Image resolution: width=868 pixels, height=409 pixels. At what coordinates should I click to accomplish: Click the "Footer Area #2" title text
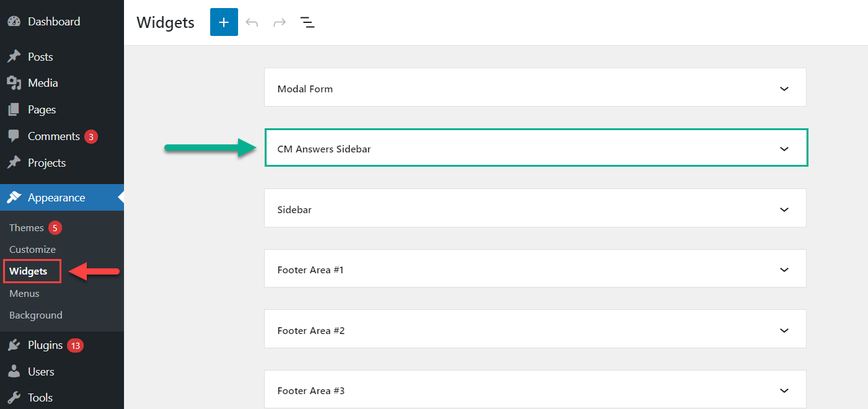click(311, 331)
